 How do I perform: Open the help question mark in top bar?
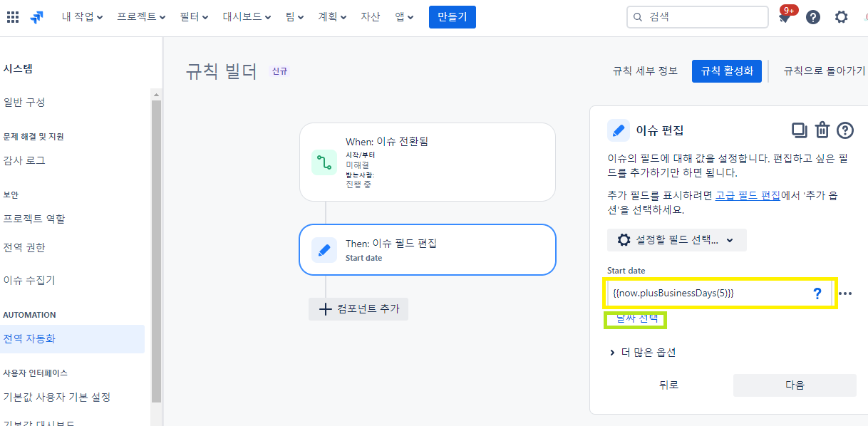pyautogui.click(x=813, y=17)
